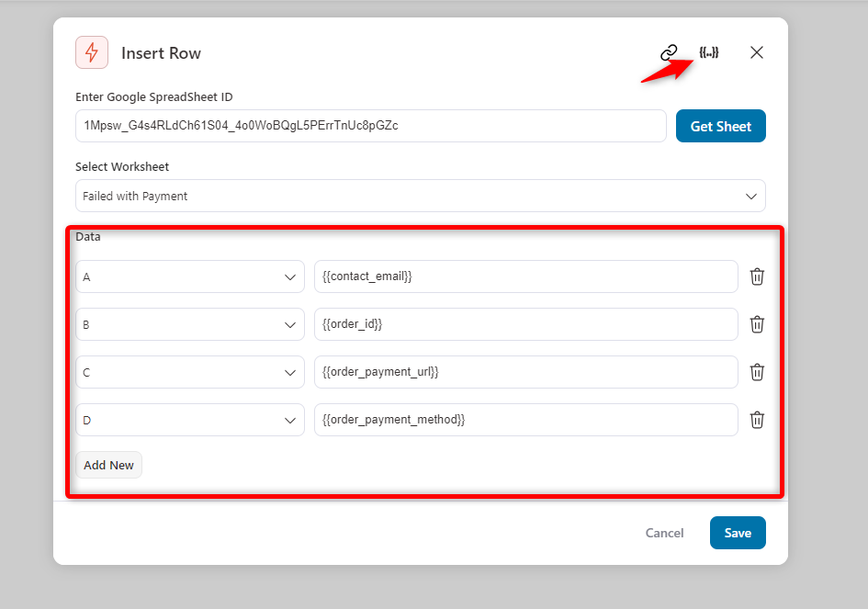Open the Select Worksheet dropdown
The image size is (868, 609).
coord(420,196)
